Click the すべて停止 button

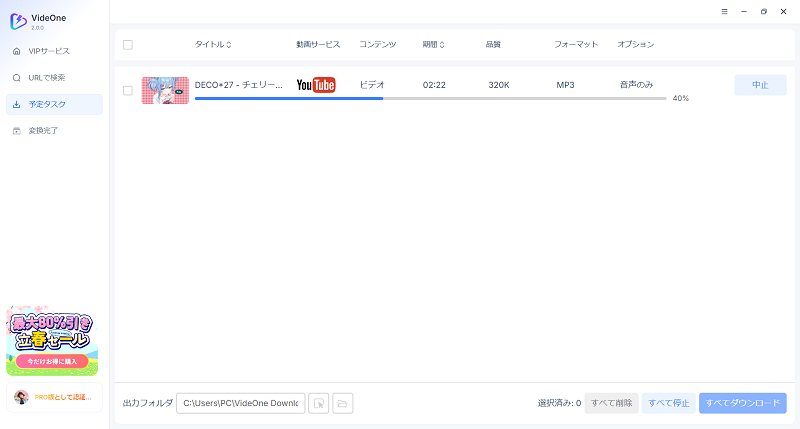(667, 403)
